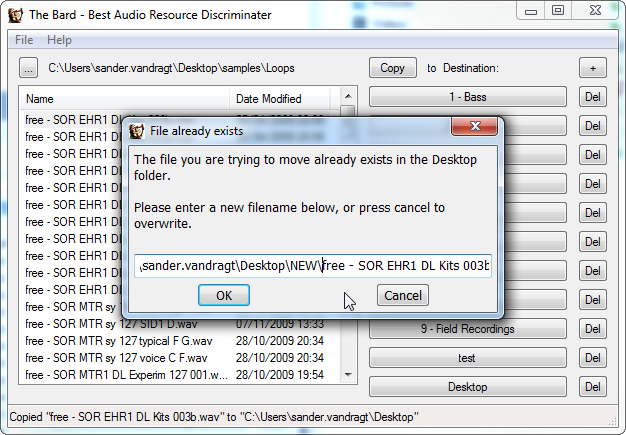Open the File menu
The width and height of the screenshot is (626, 435).
click(24, 40)
